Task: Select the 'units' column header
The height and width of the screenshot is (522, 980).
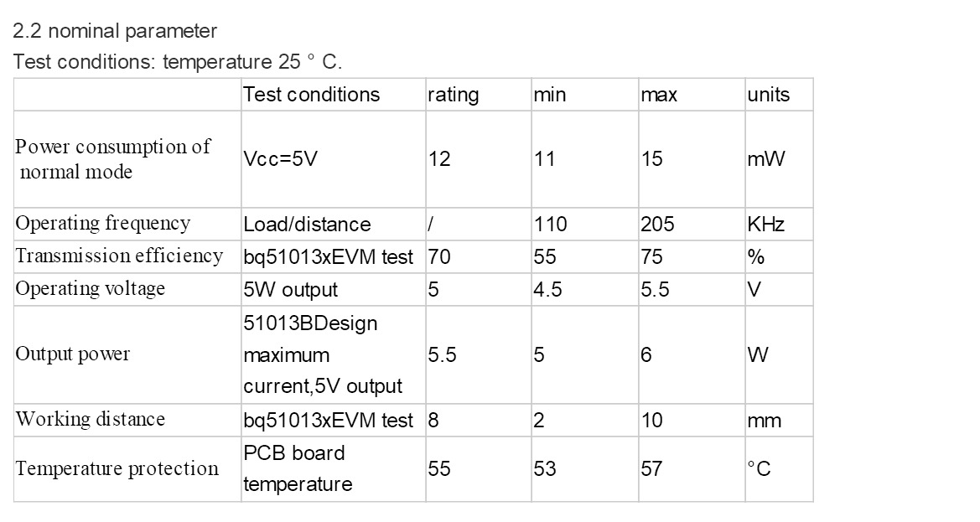Action: coord(779,95)
